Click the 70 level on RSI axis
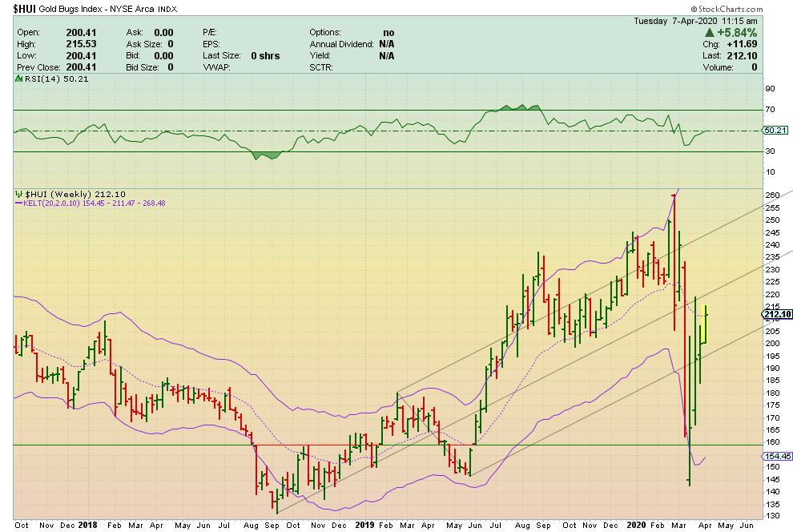Screen dimensions: 793x532 pos(770,110)
